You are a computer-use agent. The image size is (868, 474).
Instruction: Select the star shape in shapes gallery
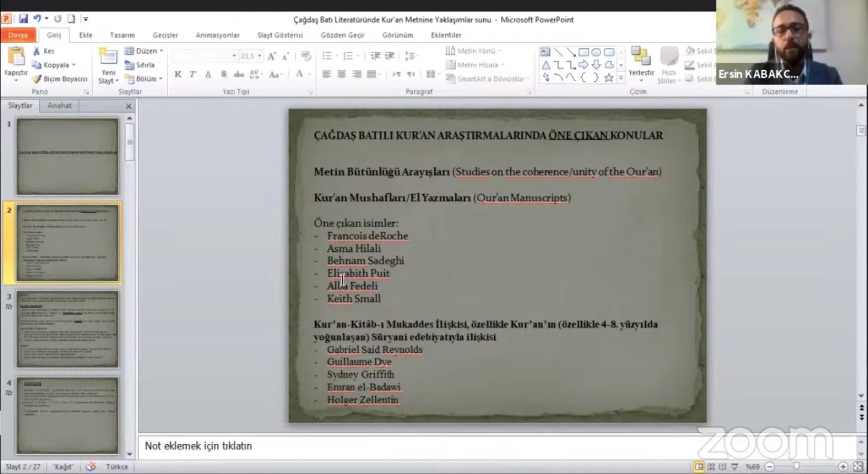(609, 78)
